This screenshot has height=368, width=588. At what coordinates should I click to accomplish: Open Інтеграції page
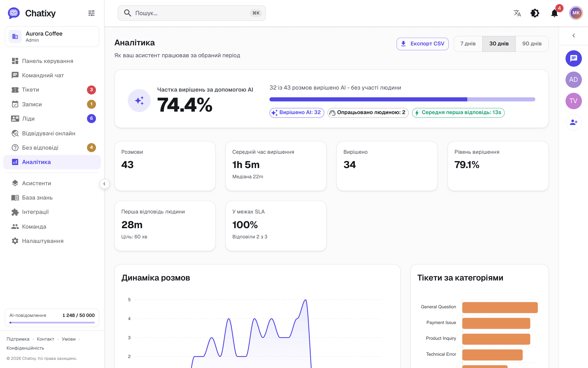[x=52, y=212]
